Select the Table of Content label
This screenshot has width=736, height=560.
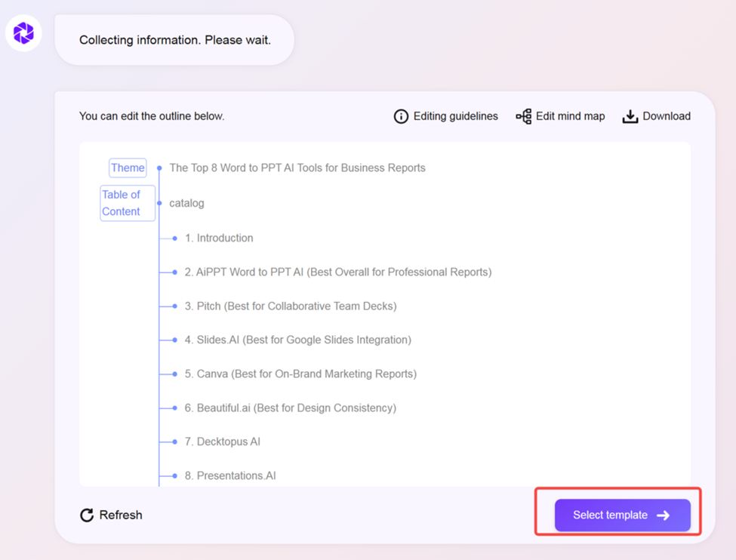(x=128, y=203)
